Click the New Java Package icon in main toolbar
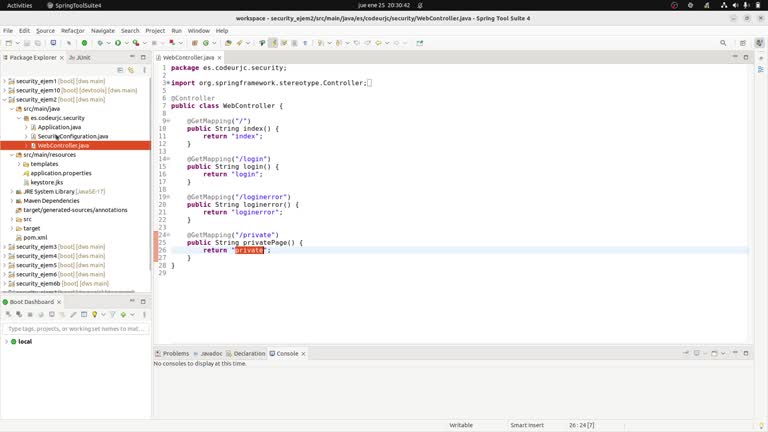 pyautogui.click(x=194, y=43)
